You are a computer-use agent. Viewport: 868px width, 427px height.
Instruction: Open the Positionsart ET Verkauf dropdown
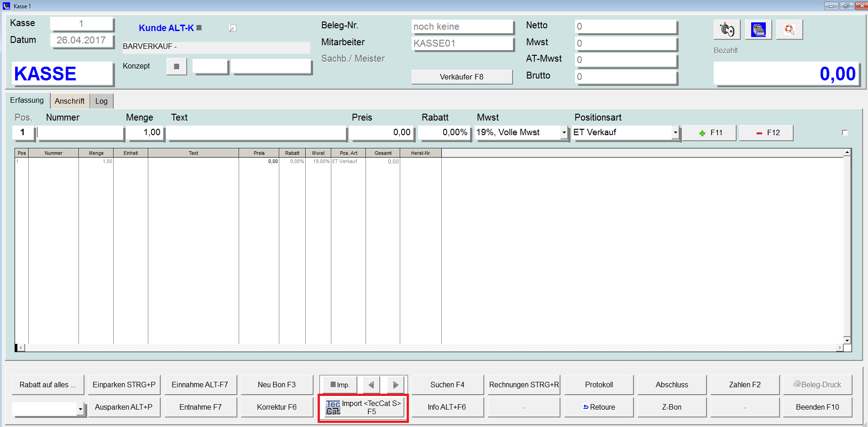tap(675, 132)
